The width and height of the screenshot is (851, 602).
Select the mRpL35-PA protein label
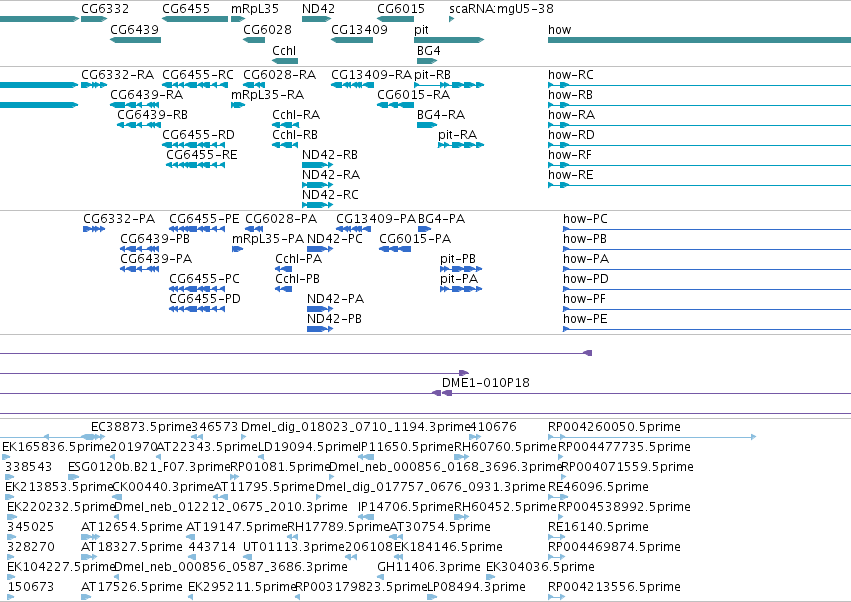268,239
